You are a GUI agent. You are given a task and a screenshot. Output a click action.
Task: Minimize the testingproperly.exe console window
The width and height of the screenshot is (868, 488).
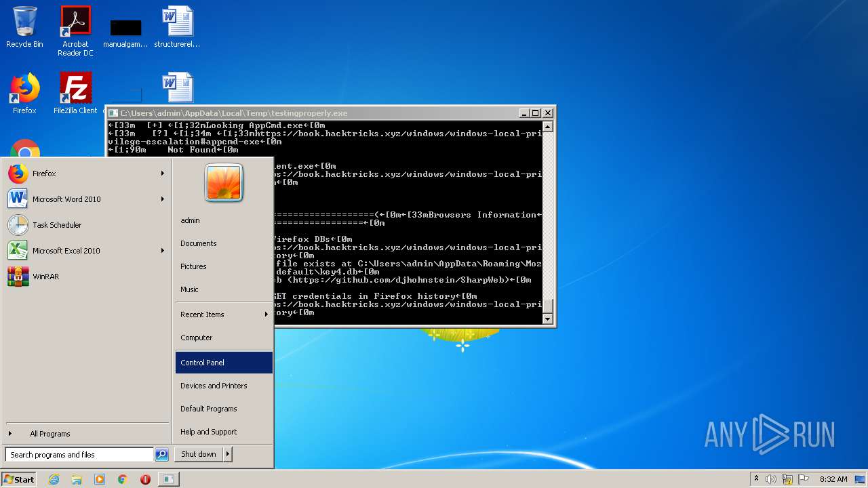[x=524, y=113]
